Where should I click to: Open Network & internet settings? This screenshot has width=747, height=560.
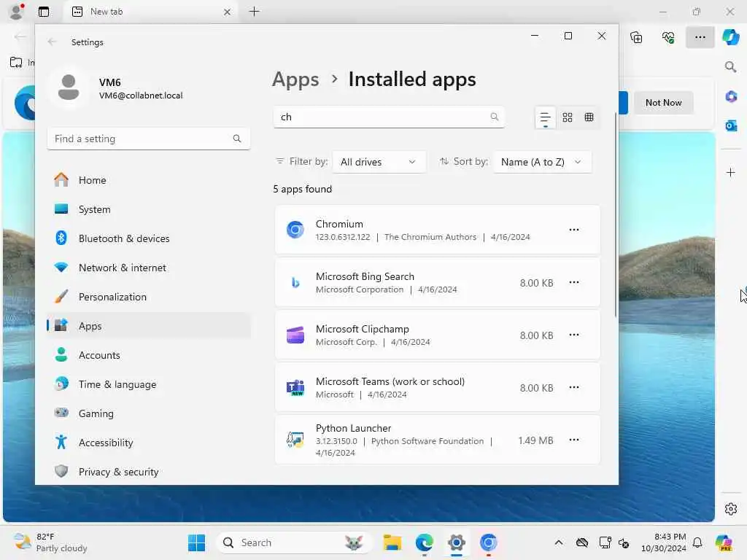(149, 268)
